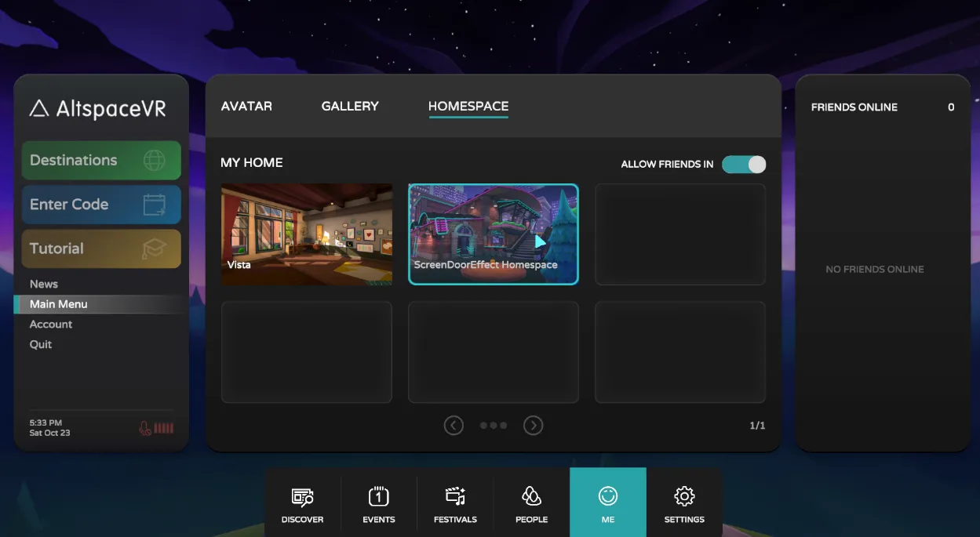Image resolution: width=980 pixels, height=537 pixels.
Task: Switch to the Avatar tab
Action: pyautogui.click(x=246, y=106)
